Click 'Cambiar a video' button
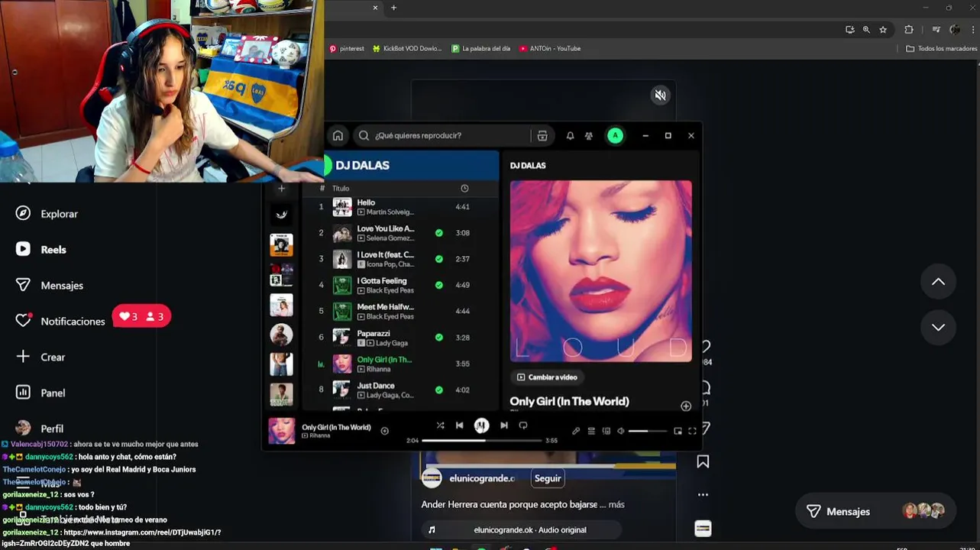 (547, 377)
